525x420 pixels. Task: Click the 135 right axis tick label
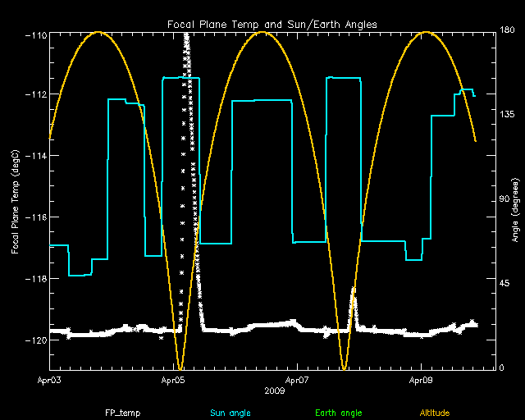[507, 116]
